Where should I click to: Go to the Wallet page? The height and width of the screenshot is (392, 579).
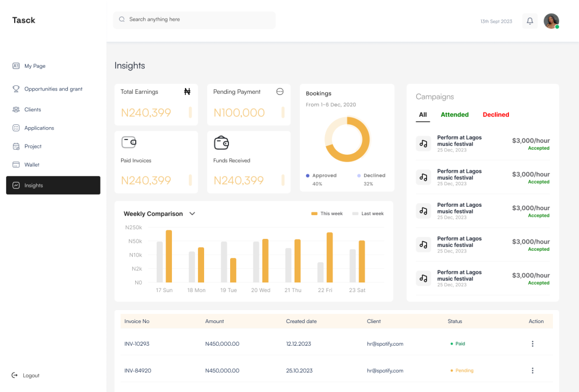[x=32, y=165]
